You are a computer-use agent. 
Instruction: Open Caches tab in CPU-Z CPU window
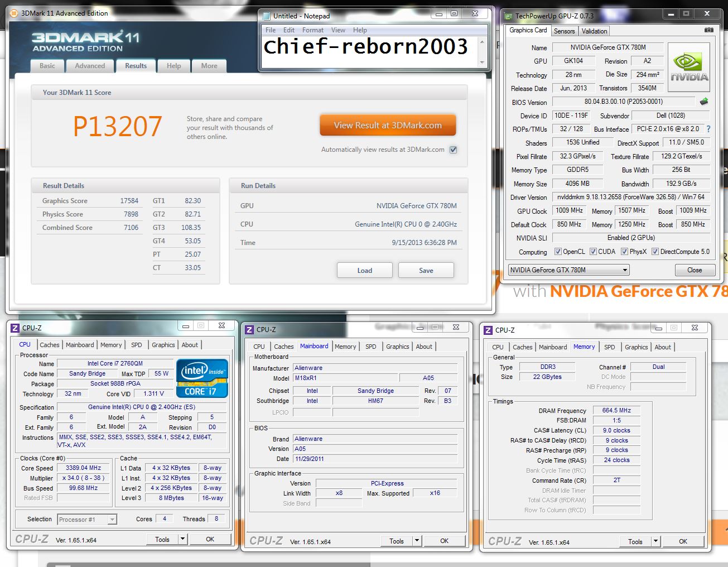click(x=50, y=345)
